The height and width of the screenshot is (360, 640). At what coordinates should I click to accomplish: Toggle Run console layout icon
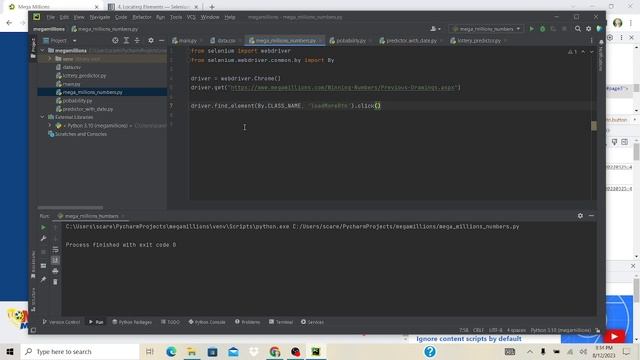[43, 266]
